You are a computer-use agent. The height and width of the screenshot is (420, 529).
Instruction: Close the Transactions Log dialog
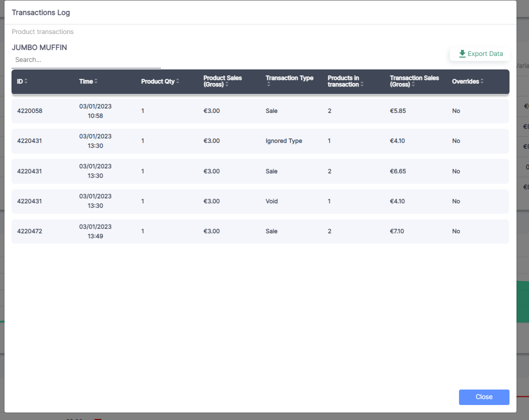[x=483, y=397]
